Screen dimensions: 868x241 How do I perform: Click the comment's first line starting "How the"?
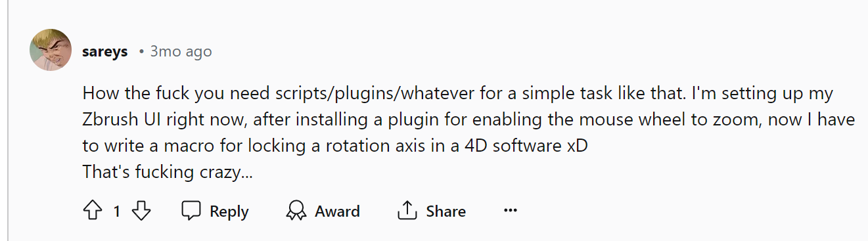(x=458, y=93)
